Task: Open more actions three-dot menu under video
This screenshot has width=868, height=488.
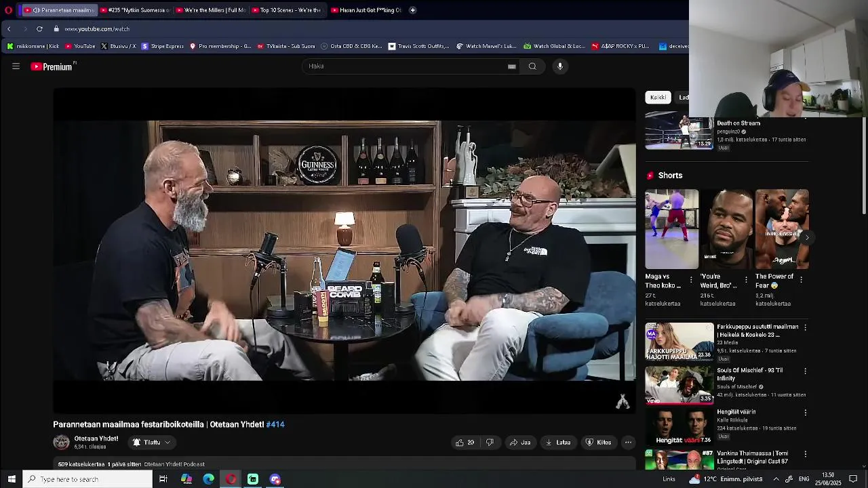Action: click(x=629, y=443)
